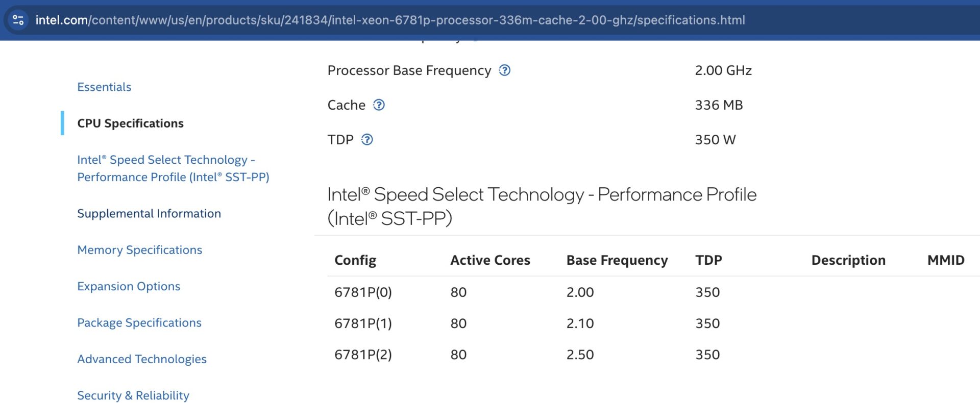Navigate to Supplemental Information
The width and height of the screenshot is (980, 403).
[149, 213]
